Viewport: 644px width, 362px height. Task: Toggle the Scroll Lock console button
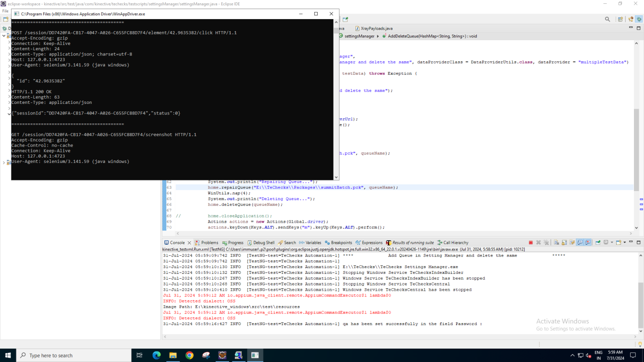(564, 243)
